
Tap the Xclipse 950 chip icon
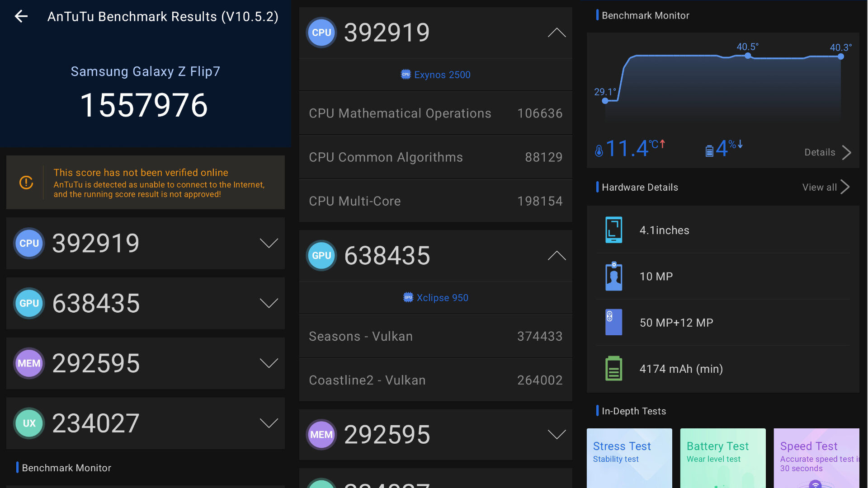[x=408, y=297]
